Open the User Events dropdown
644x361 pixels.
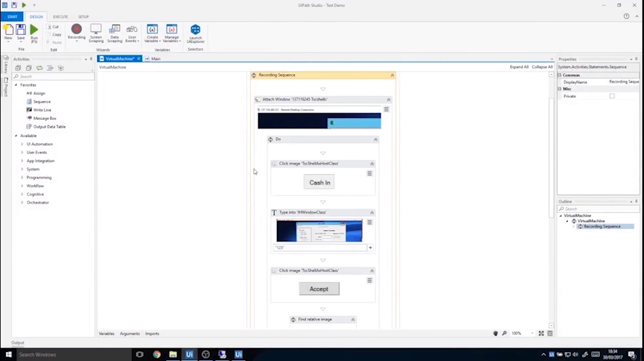(x=132, y=33)
